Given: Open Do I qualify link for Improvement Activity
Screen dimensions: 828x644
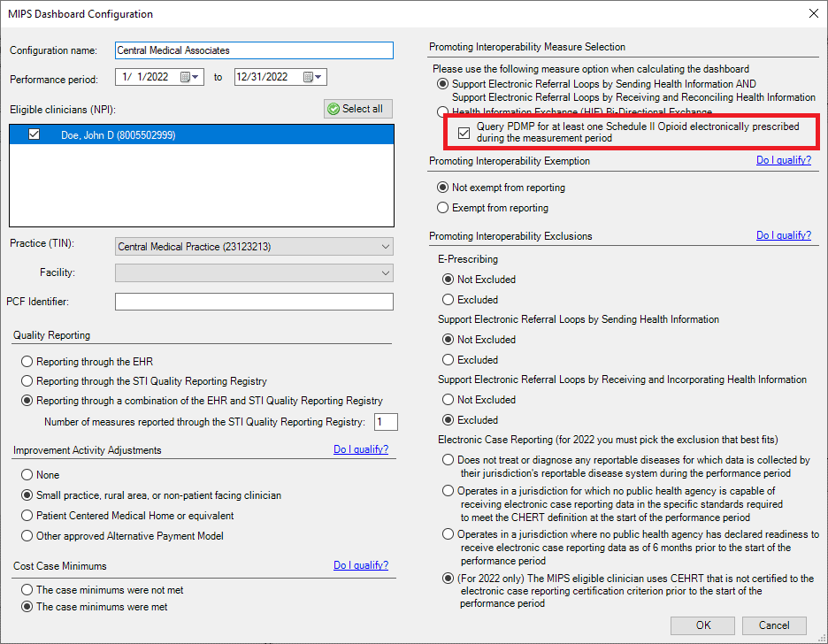Looking at the screenshot, I should [360, 449].
